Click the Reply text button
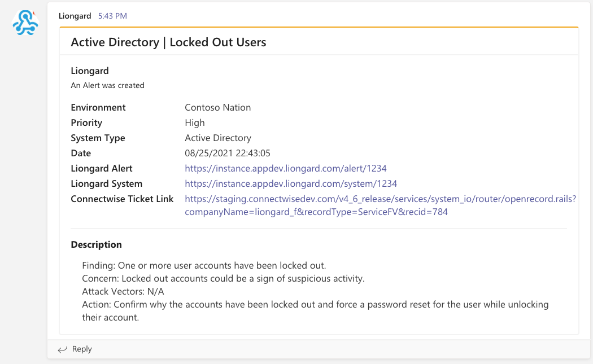Image resolution: width=593 pixels, height=364 pixels. point(82,349)
